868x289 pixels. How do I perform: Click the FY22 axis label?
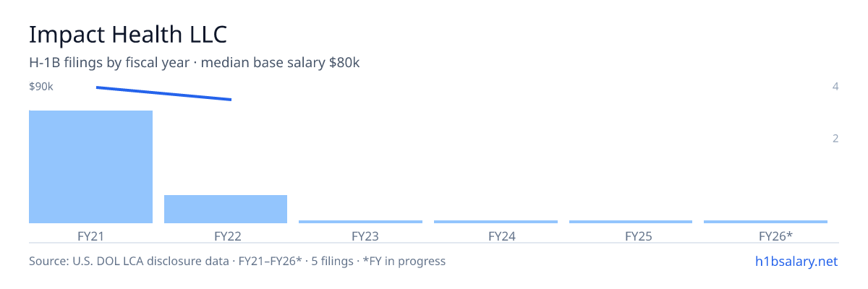[227, 236]
